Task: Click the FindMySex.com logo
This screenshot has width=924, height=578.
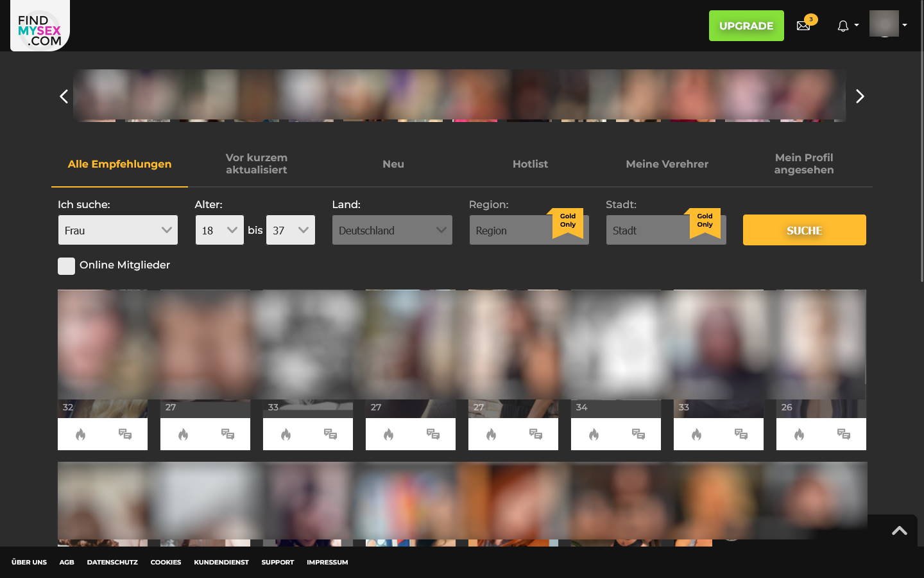Action: [x=40, y=26]
